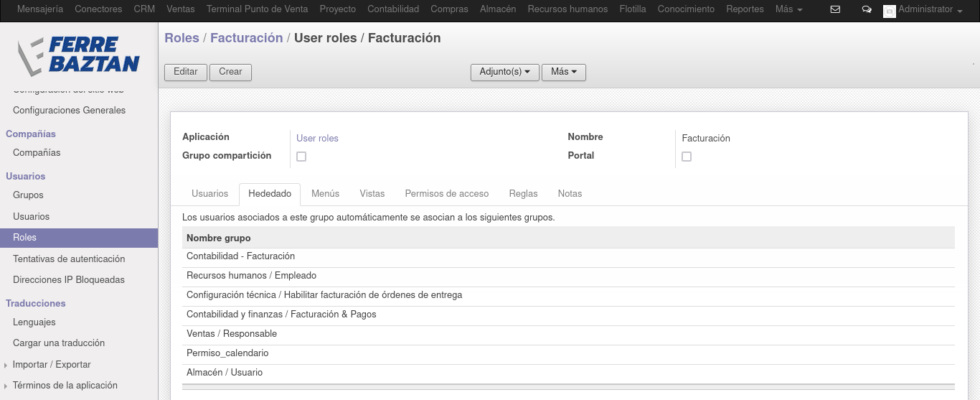Screen dimensions: 980x400
Task: Open the Mensajería menu
Action: point(40,9)
